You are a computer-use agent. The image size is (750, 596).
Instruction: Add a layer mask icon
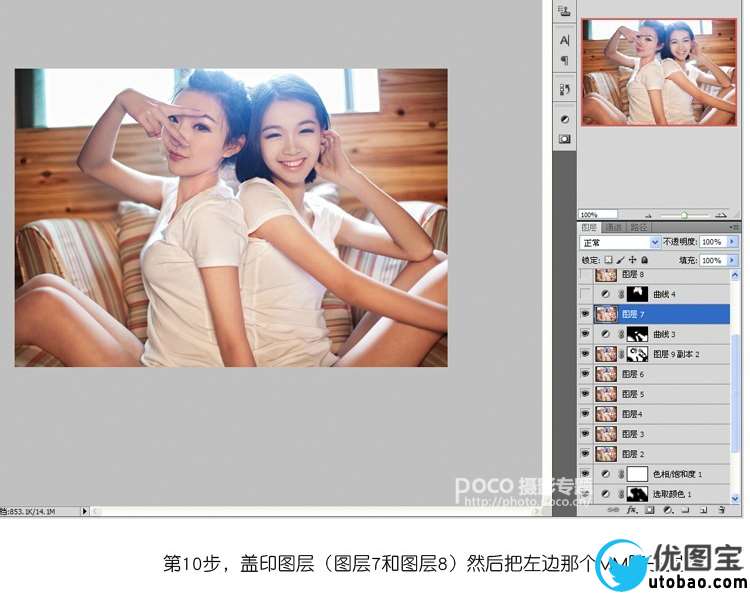(650, 510)
